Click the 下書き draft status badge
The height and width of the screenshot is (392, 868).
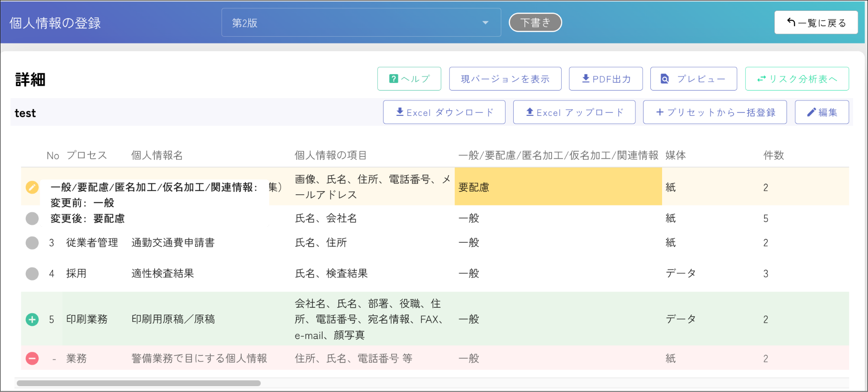[x=535, y=23]
